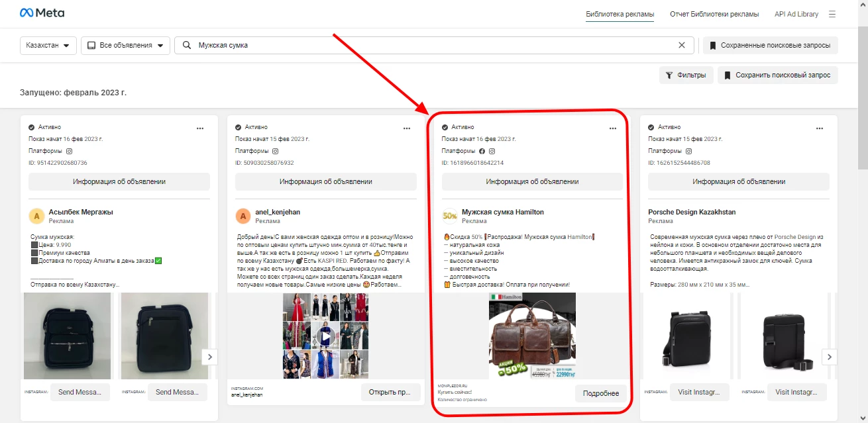Click ID: 1618966018642214 text
The height and width of the screenshot is (423, 868).
point(473,163)
